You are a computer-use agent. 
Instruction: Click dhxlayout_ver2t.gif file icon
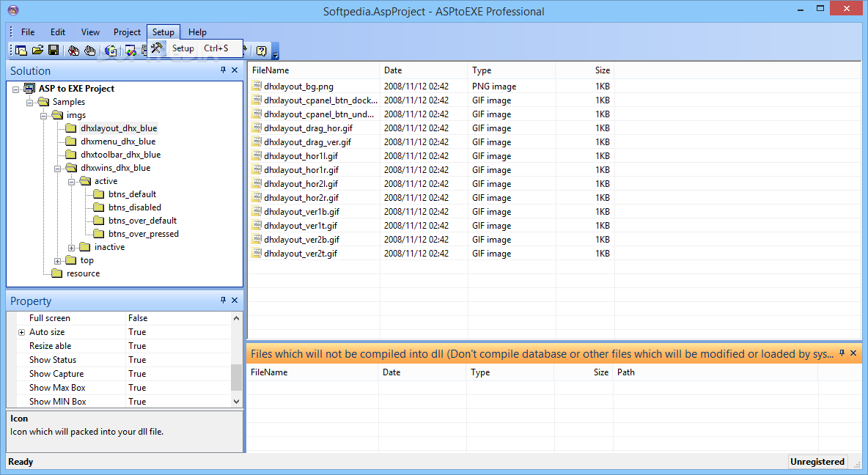coord(257,253)
